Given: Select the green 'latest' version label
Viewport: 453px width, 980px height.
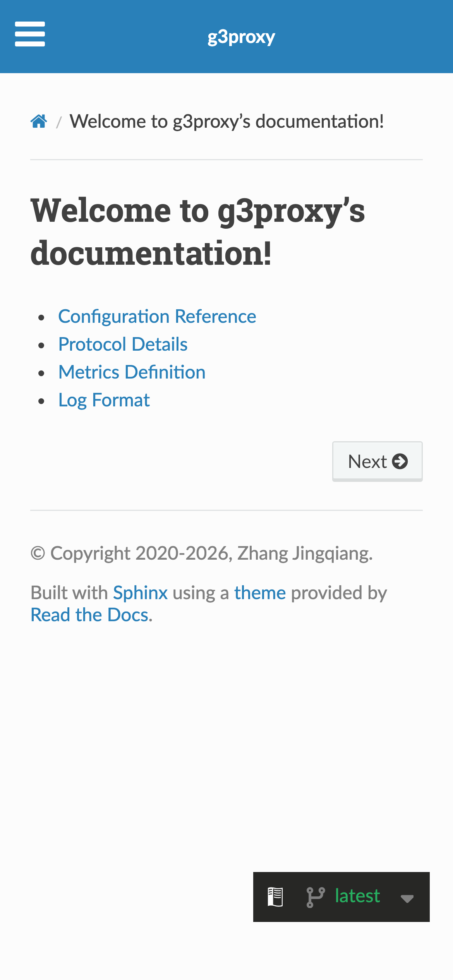Looking at the screenshot, I should point(357,896).
